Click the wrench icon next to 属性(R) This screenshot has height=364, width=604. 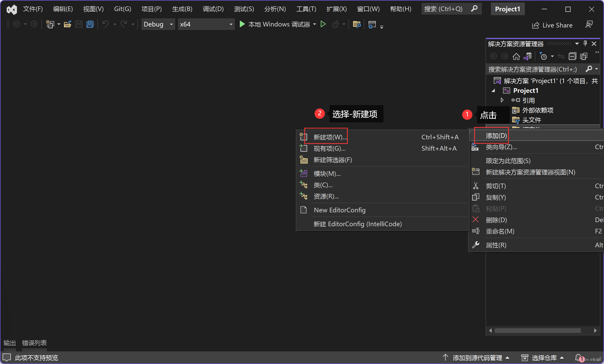pyautogui.click(x=476, y=245)
